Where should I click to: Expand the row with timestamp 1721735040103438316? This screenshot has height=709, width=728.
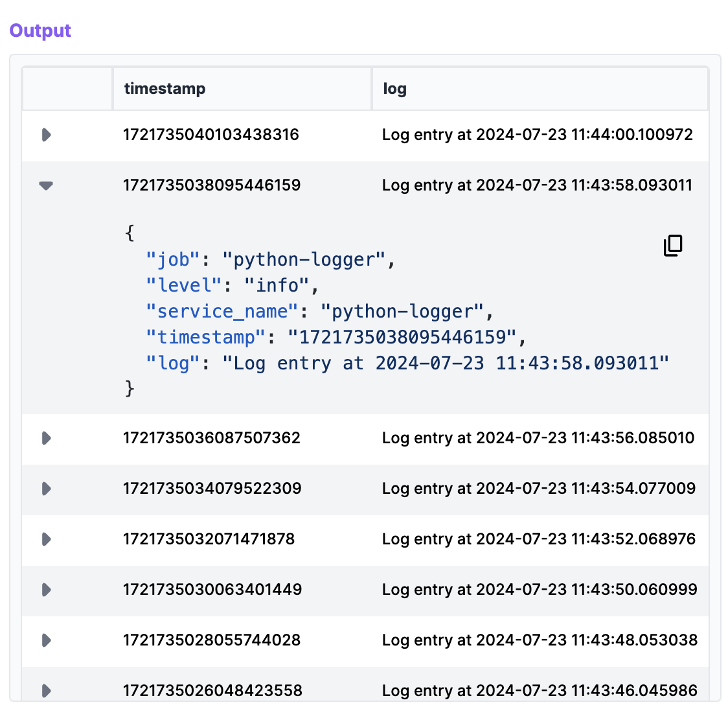tap(46, 135)
